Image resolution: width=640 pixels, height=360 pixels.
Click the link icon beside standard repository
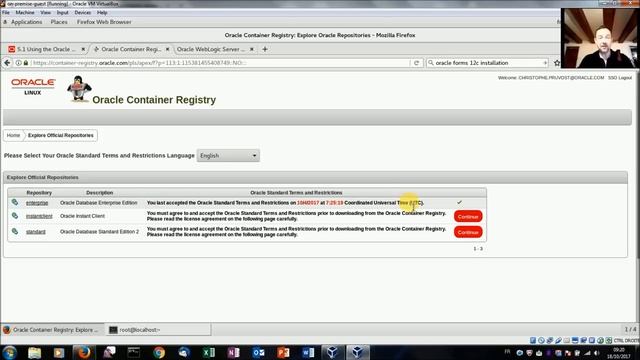[x=15, y=231]
